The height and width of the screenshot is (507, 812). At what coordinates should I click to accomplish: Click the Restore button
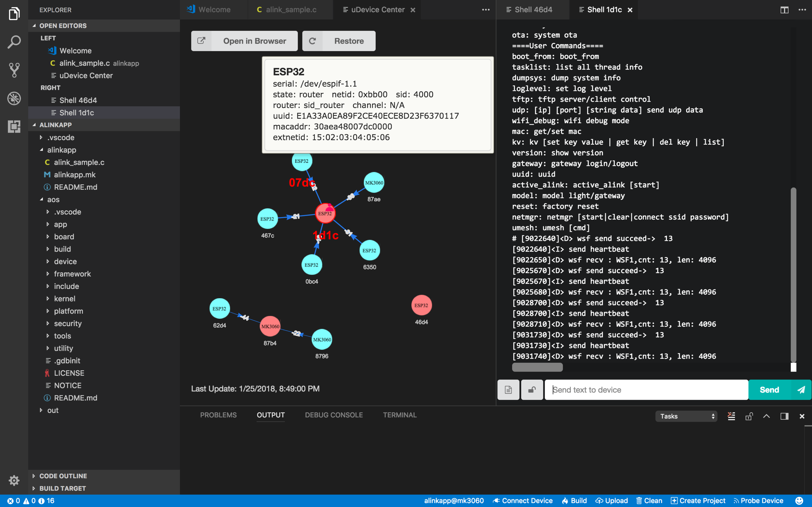pos(339,41)
